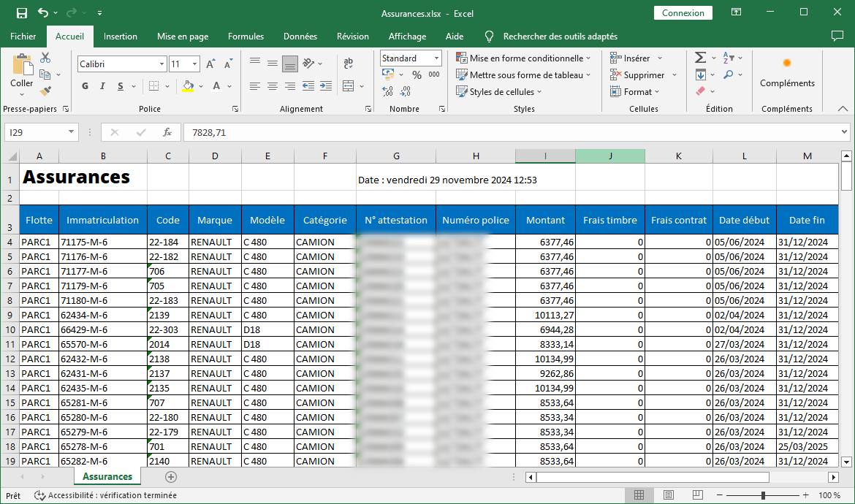Click the AutoSum sigma icon
The height and width of the screenshot is (504, 855).
pos(701,57)
